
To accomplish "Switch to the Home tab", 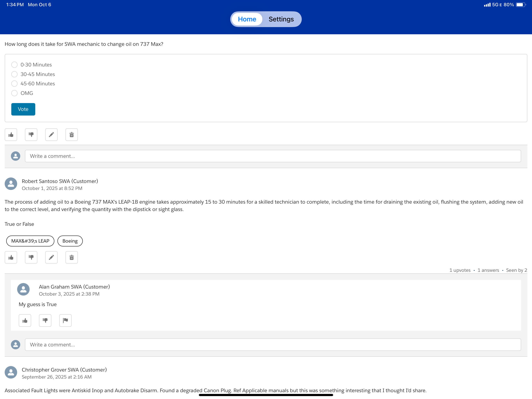I will click(247, 19).
